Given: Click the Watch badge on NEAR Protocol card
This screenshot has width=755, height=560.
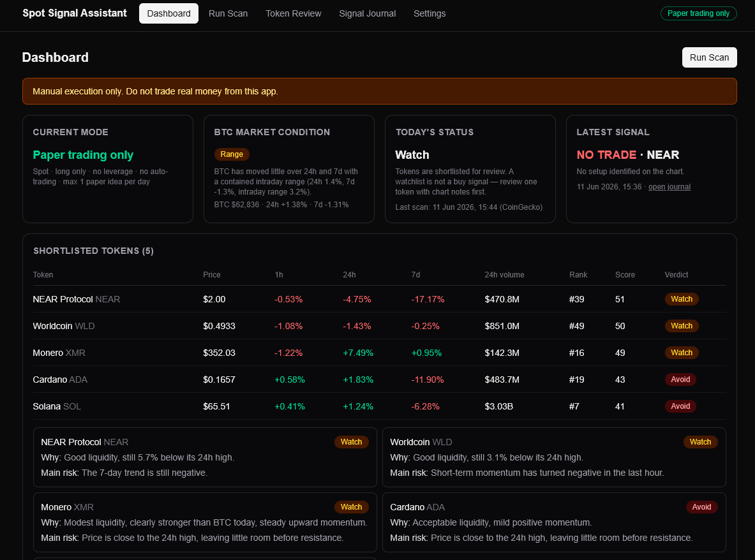Looking at the screenshot, I should 351,442.
